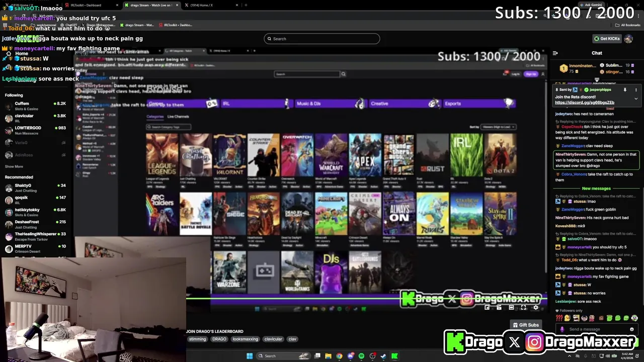
Task: Open the green Kick app on the taskbar
Action: coord(394,356)
